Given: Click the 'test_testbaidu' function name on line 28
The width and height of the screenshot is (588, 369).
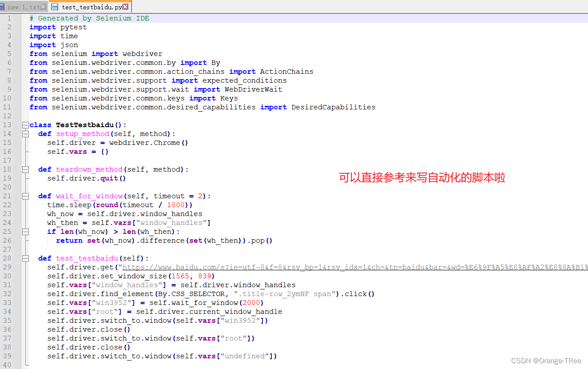Looking at the screenshot, I should click(87, 258).
